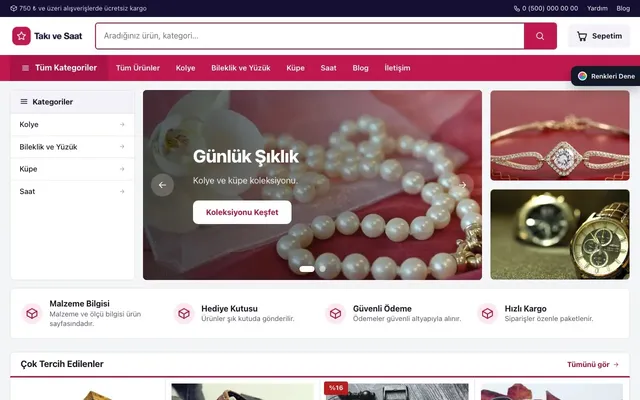The image size is (640, 400).
Task: Click the magnifier search button
Action: click(x=540, y=36)
